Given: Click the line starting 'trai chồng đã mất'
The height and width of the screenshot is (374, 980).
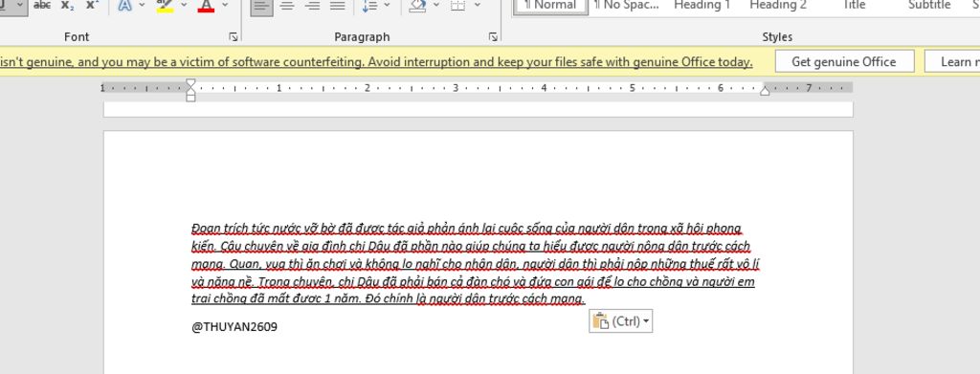Looking at the screenshot, I should 389,299.
